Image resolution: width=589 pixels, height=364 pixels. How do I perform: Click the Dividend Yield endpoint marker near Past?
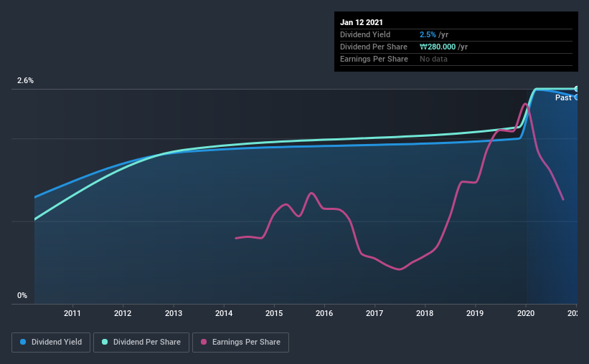tap(576, 97)
